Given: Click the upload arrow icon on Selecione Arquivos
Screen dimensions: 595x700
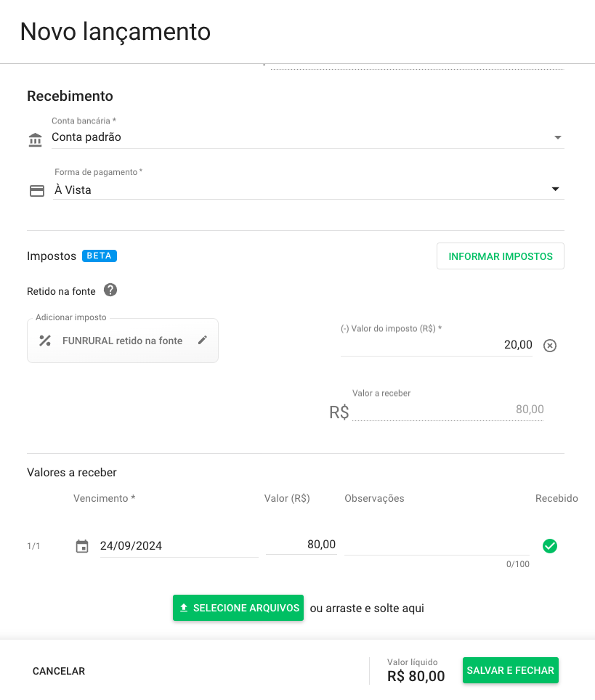Looking at the screenshot, I should pos(184,608).
